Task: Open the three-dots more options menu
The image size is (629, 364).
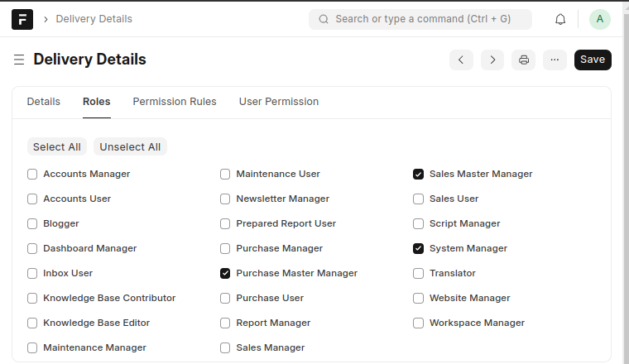Action: pyautogui.click(x=555, y=60)
